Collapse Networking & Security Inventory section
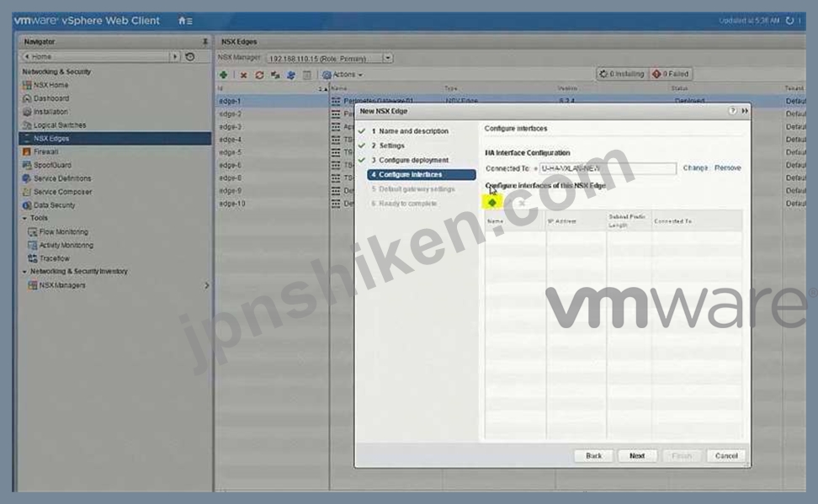Screen dimensions: 818x504 coord(24,272)
